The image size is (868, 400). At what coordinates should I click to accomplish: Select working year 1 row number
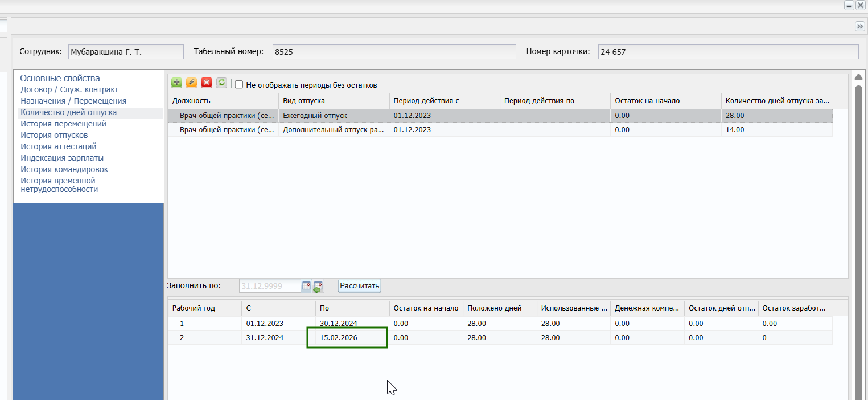(204, 323)
